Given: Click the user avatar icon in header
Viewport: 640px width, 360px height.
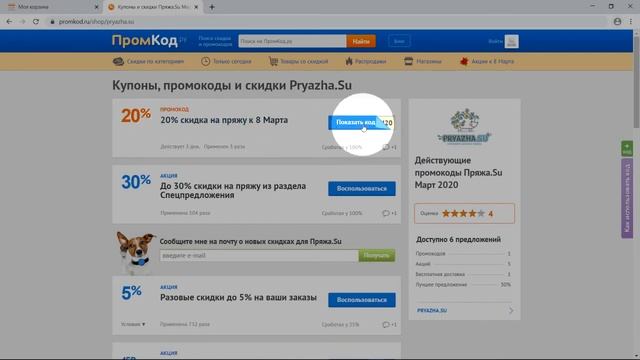Looking at the screenshot, I should click(511, 41).
